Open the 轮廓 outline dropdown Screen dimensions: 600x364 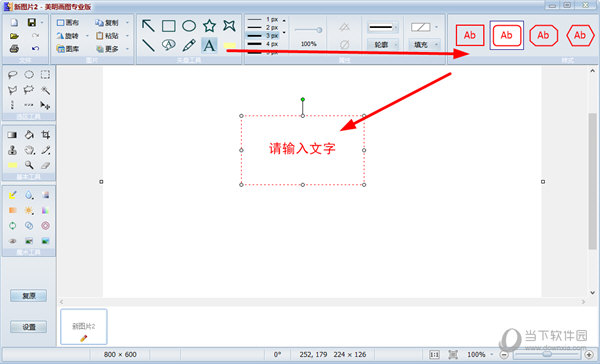tap(383, 45)
